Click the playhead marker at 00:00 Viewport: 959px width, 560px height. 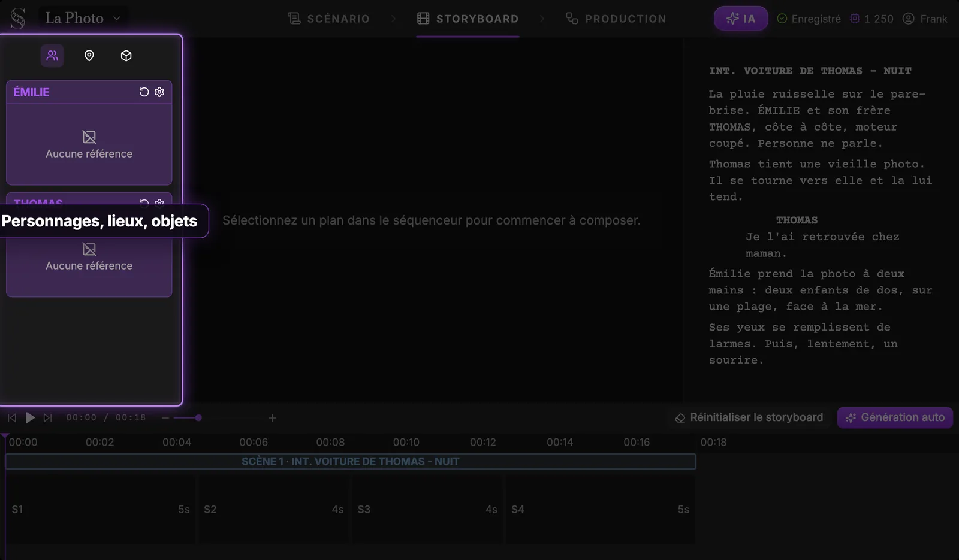(x=5, y=437)
